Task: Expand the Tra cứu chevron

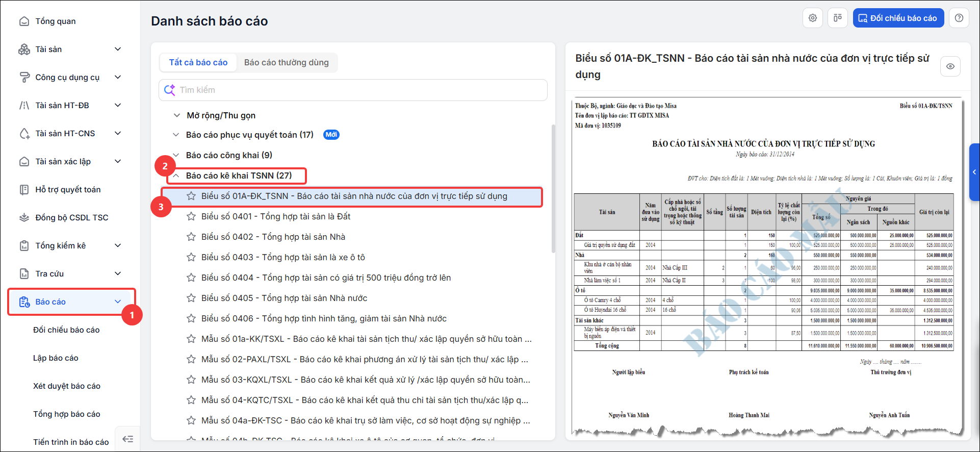Action: tap(118, 274)
